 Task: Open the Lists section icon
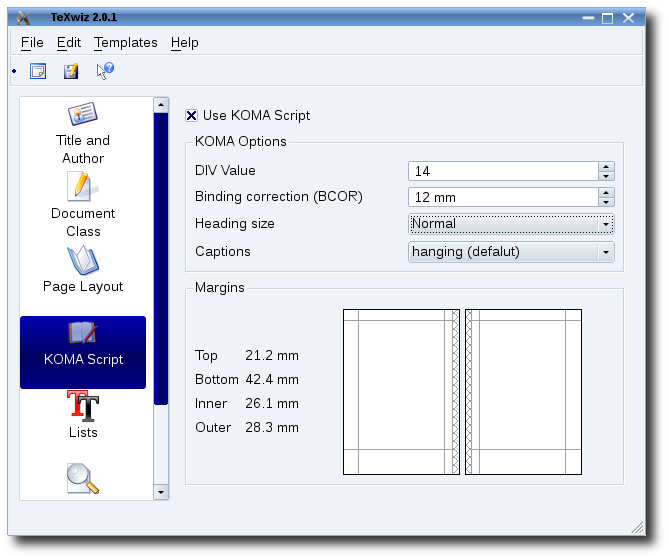(83, 406)
